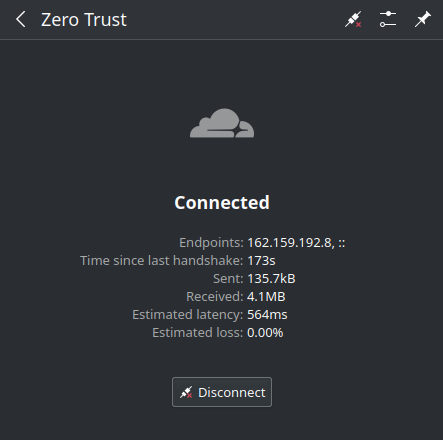Click the Estimated loss label
Image resolution: width=443 pixels, height=440 pixels.
[198, 332]
